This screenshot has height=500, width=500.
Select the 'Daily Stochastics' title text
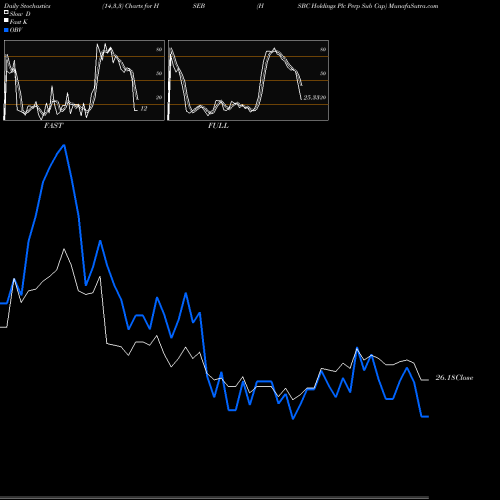(27, 6)
